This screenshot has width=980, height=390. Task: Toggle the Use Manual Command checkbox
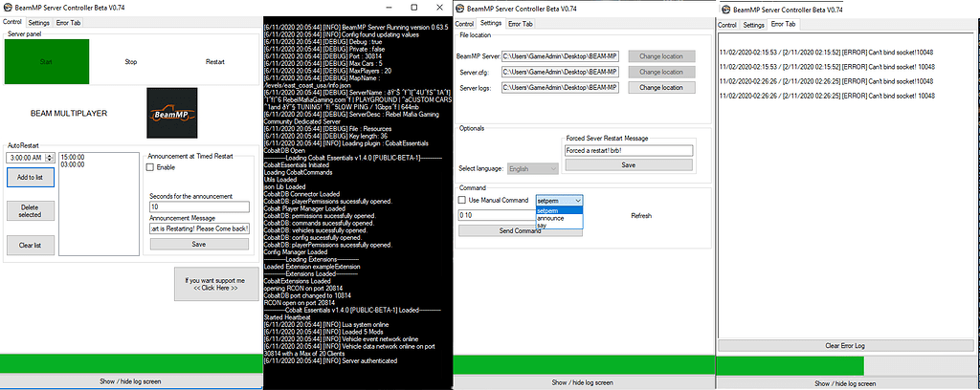462,200
